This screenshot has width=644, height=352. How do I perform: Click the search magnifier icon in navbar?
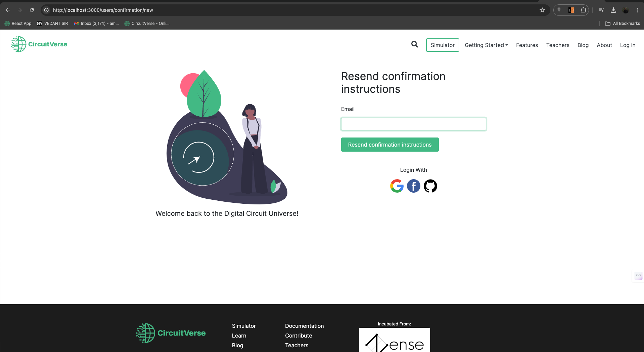pos(415,44)
